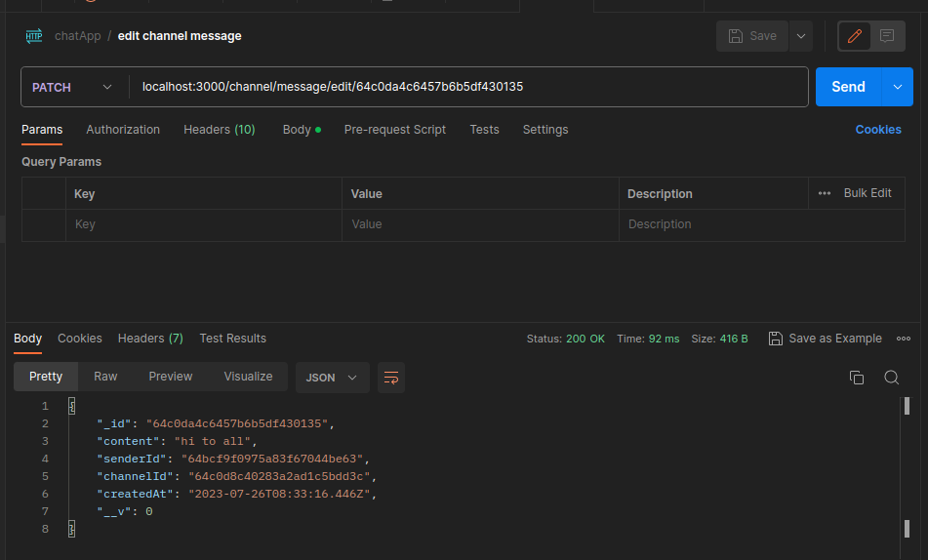Click the "senderId" value
Viewport: 928px width, 560px height.
coord(272,459)
